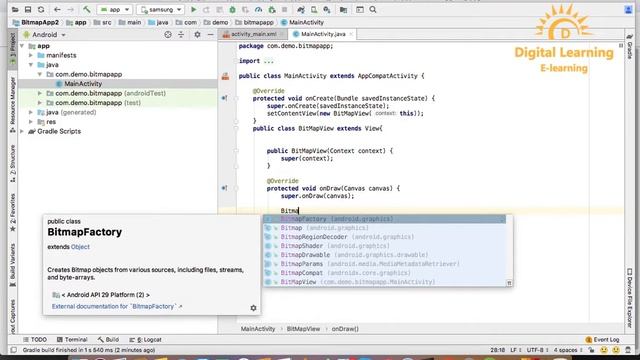Choose BitmapFactory from completion list
640x360 pixels.
384,219
